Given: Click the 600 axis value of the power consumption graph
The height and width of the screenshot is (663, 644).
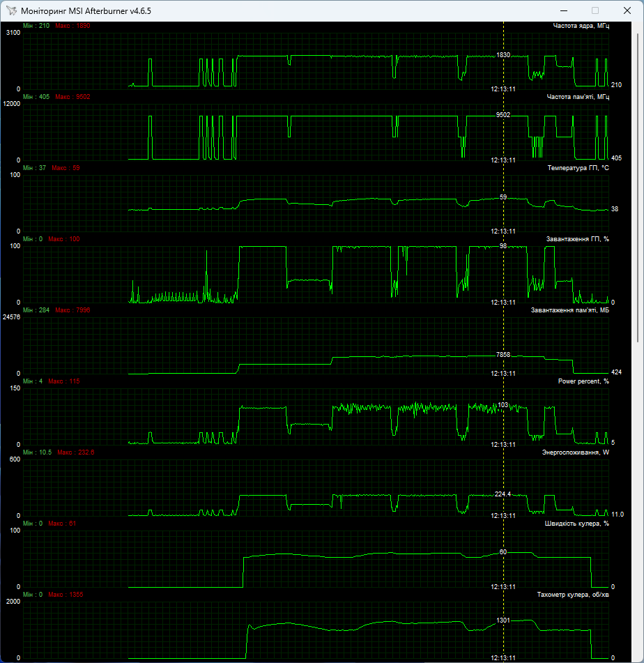Looking at the screenshot, I should pos(15,459).
